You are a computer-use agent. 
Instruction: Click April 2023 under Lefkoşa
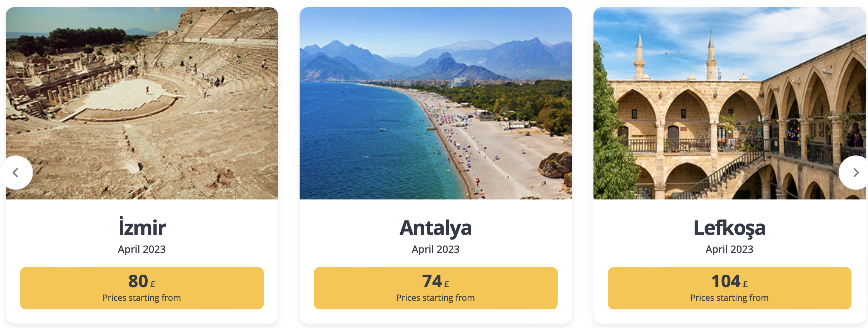(x=730, y=249)
